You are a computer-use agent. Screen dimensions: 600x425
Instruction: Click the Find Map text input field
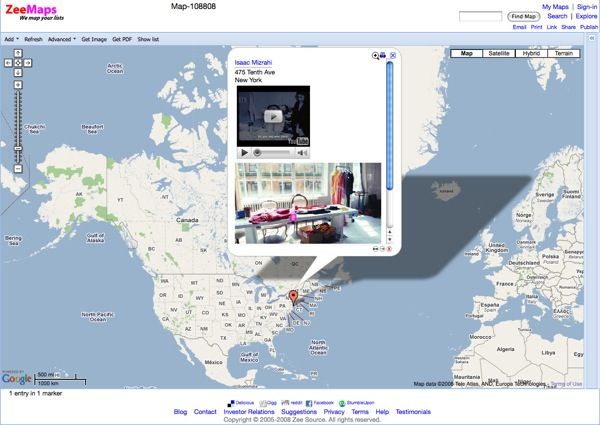(x=480, y=16)
